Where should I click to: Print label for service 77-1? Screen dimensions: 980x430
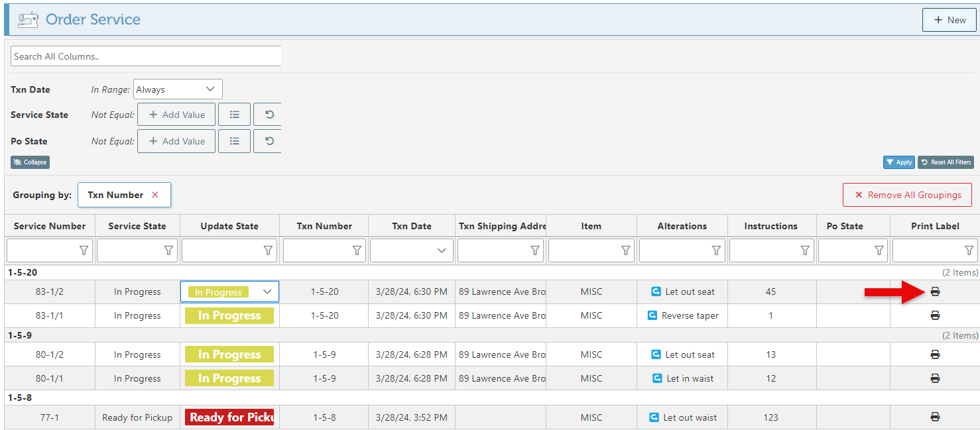click(935, 417)
